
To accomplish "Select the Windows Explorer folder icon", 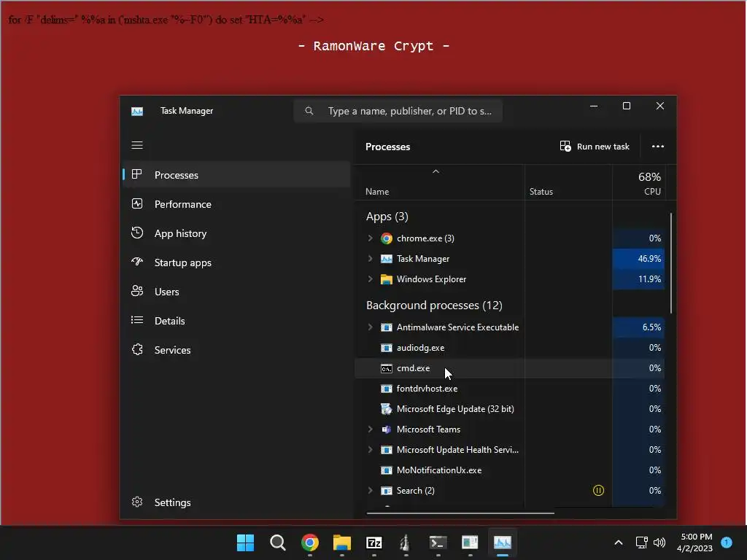I will click(x=387, y=279).
